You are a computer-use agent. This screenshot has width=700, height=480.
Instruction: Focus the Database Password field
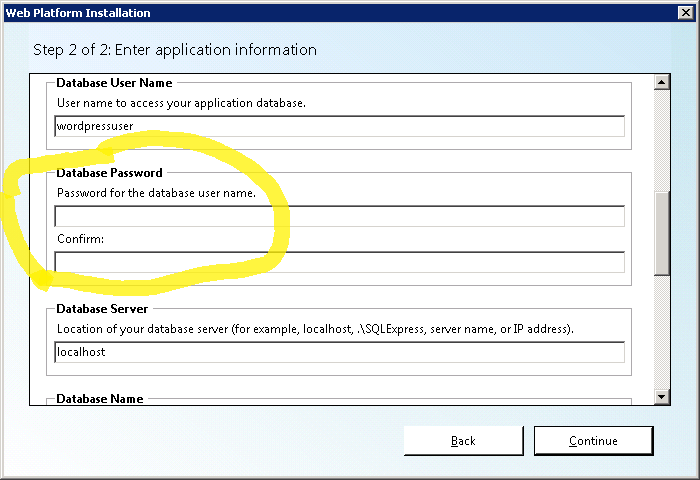point(339,216)
